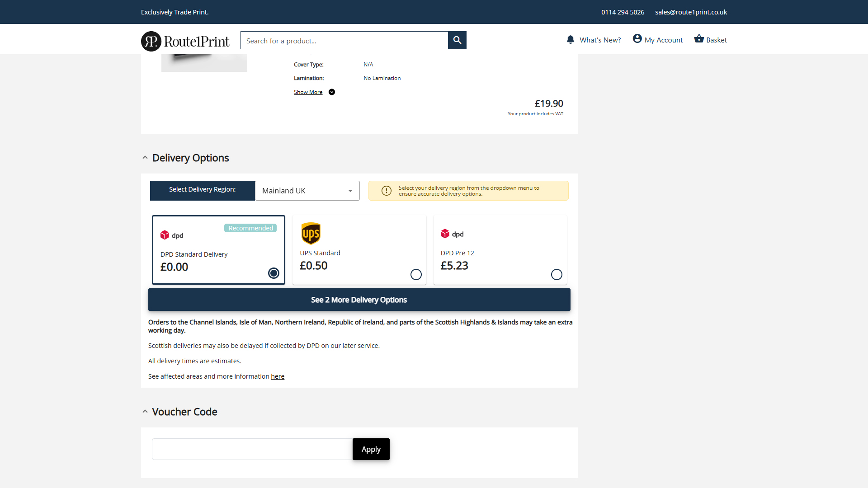The image size is (868, 488).
Task: Click the dpd logo on DPD Standard Delivery card
Action: pyautogui.click(x=172, y=235)
